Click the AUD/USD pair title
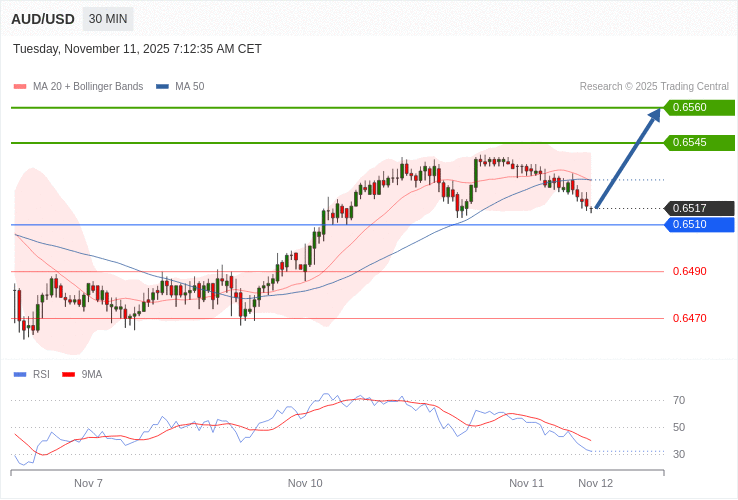 point(43,19)
